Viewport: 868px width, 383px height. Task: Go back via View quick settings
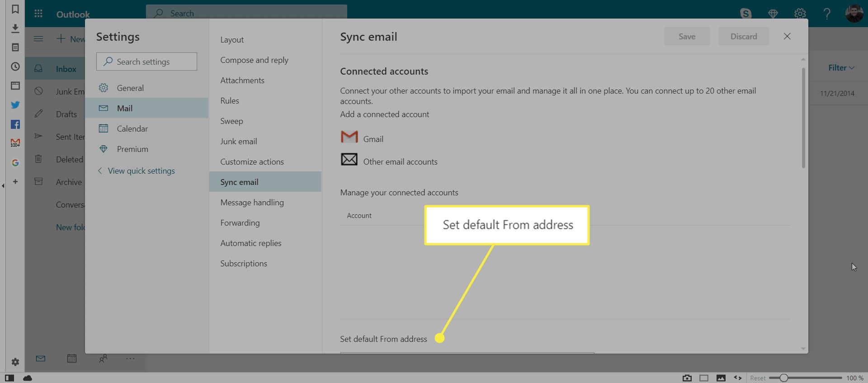click(137, 171)
